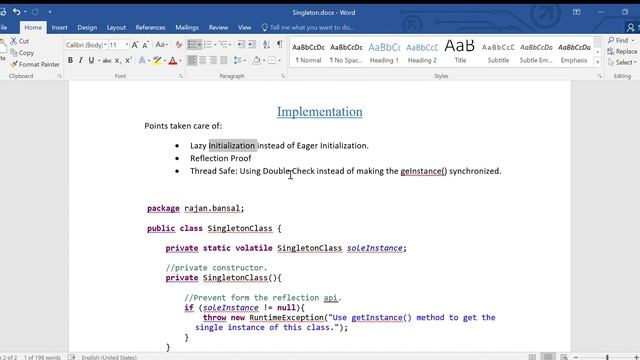The height and width of the screenshot is (360, 640).
Task: Switch to the Layout tab
Action: tap(116, 27)
